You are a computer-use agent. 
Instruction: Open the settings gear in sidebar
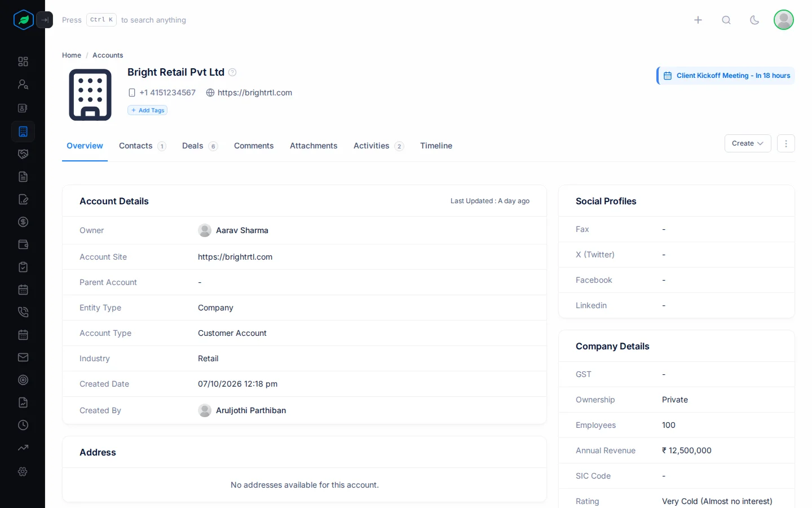(23, 471)
